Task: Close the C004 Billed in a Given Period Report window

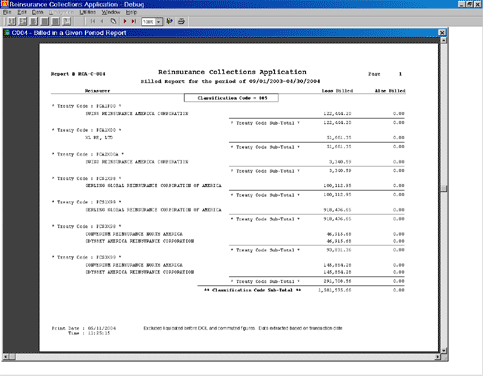Action: pos(442,32)
